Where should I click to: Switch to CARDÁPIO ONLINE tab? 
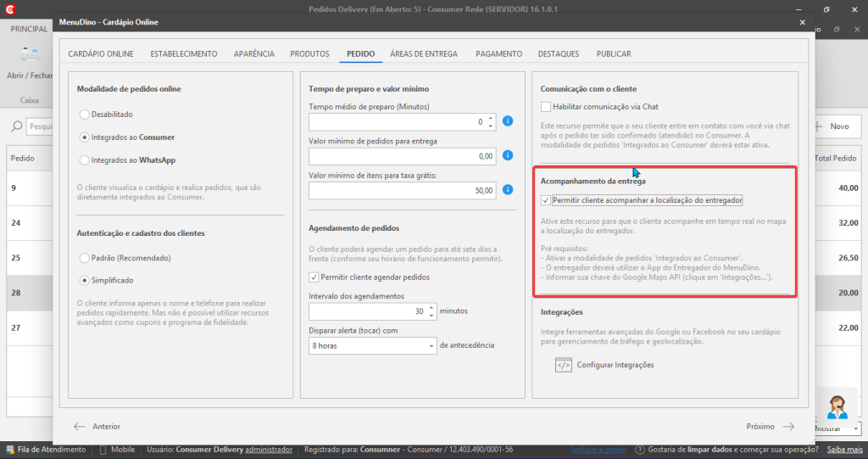(x=101, y=53)
